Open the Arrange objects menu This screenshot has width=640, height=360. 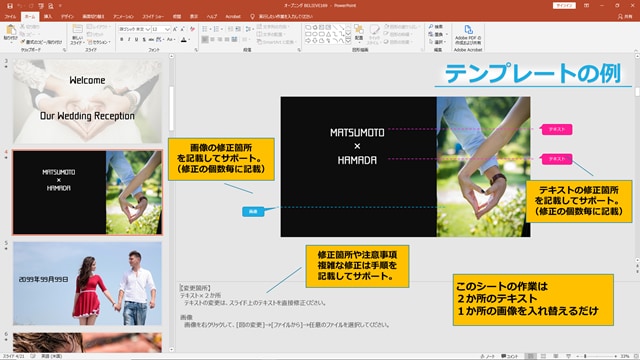[x=359, y=33]
